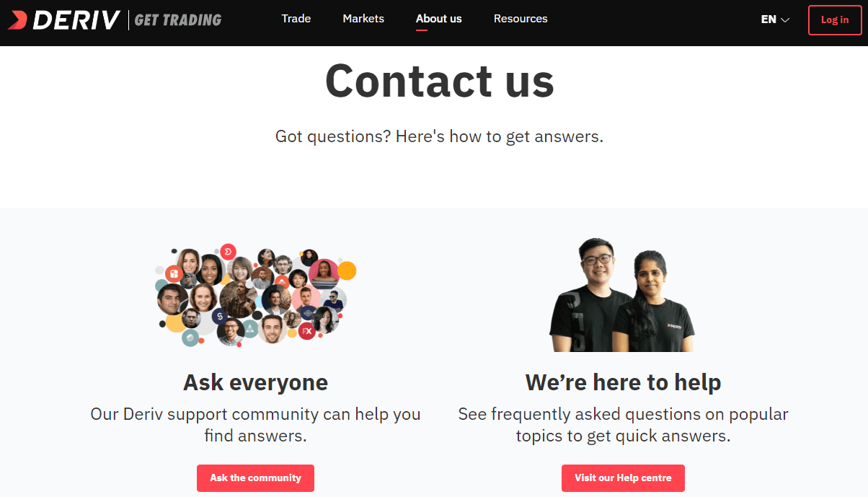
Task: Click the navy S circle icon in the collage
Action: tap(219, 316)
